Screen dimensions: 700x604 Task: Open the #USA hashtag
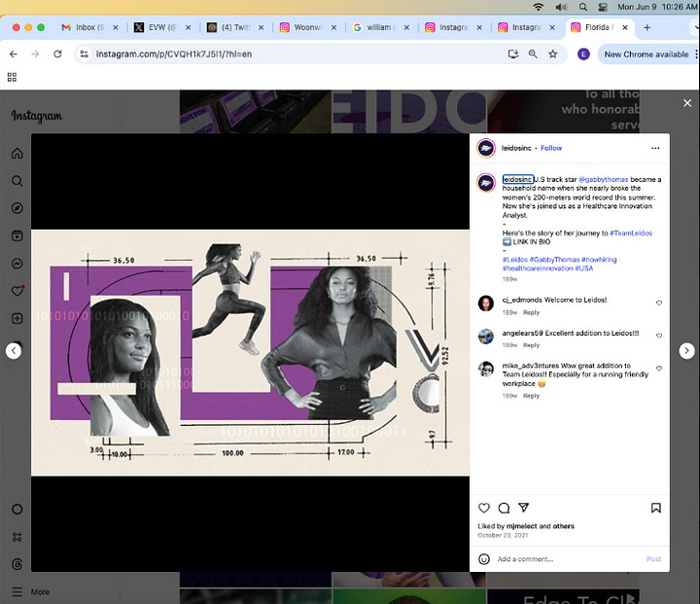(584, 268)
